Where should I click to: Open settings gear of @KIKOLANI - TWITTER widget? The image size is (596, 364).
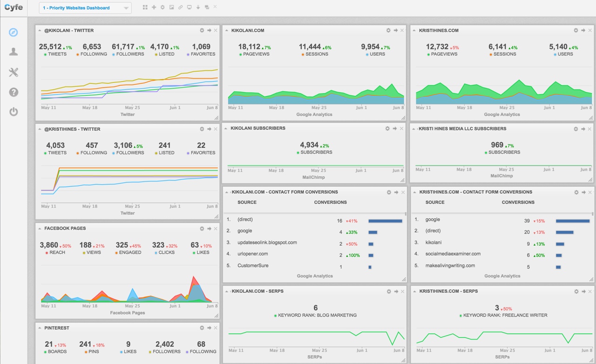click(x=202, y=30)
